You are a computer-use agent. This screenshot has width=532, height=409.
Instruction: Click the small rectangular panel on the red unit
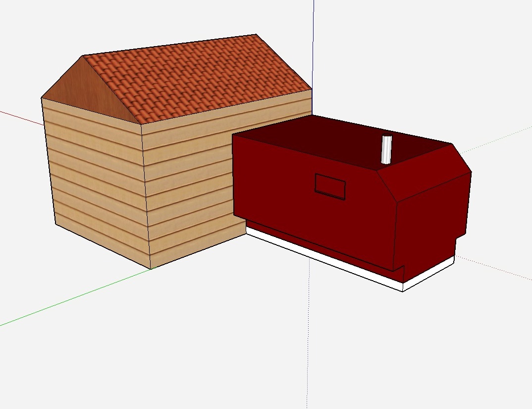(330, 186)
